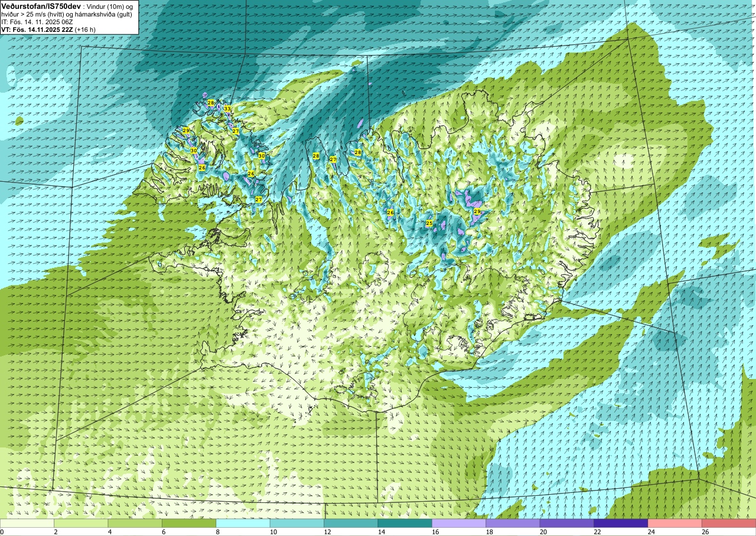This screenshot has height=536, width=756.
Task: Click the lavender 16–18 m/s legend swatch
Action: pos(459,523)
